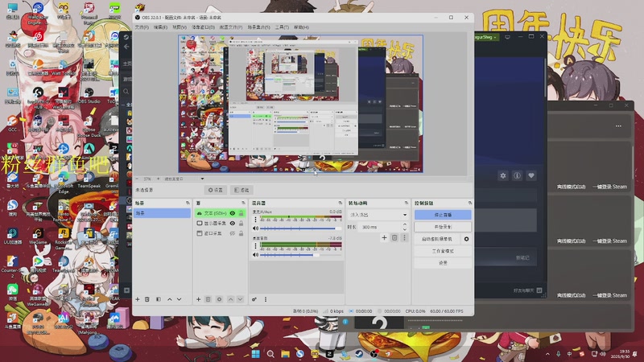This screenshot has height=362, width=644.
Task: Adjust the Desktop Audio volume slider
Action: tap(300, 255)
